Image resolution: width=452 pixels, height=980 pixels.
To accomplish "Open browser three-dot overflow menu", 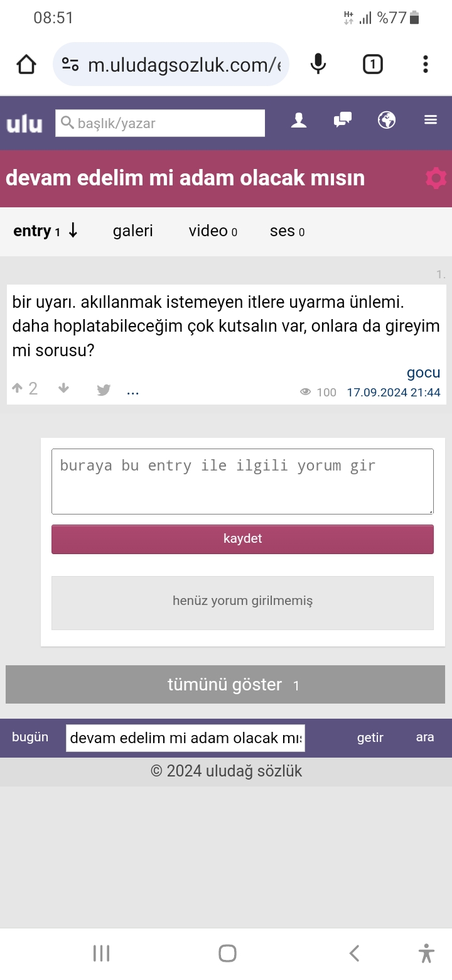I will tap(426, 64).
